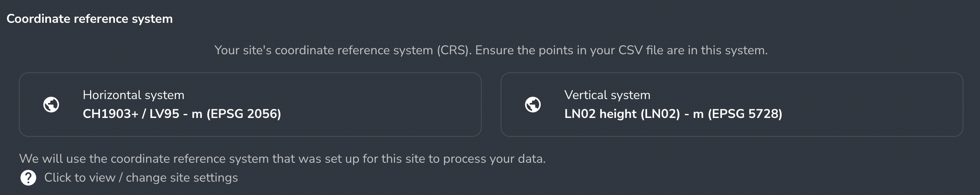Click the "- m" unit in Vertical system
980x195 pixels.
[694, 114]
